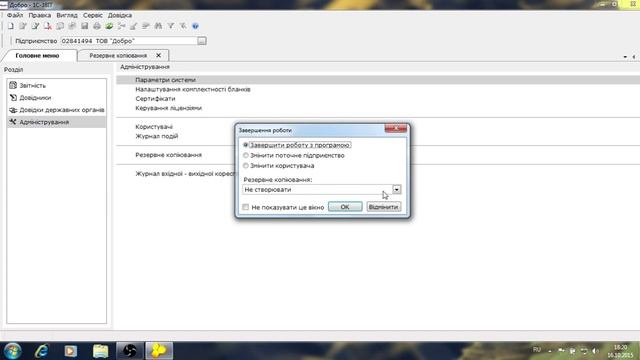Open Сертифікати item
This screenshot has width=640, height=360.
point(155,99)
